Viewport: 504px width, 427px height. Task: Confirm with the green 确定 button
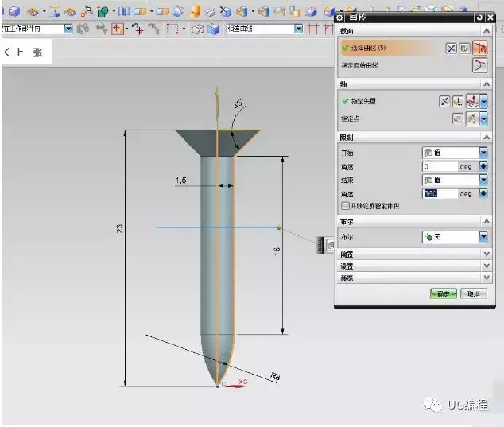click(444, 294)
